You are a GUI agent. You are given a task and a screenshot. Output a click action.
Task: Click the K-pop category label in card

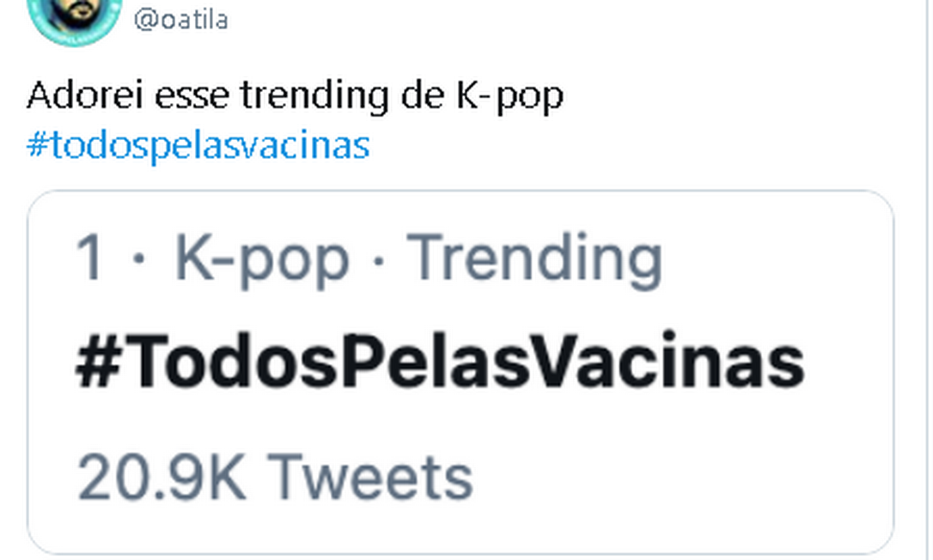pos(262,257)
